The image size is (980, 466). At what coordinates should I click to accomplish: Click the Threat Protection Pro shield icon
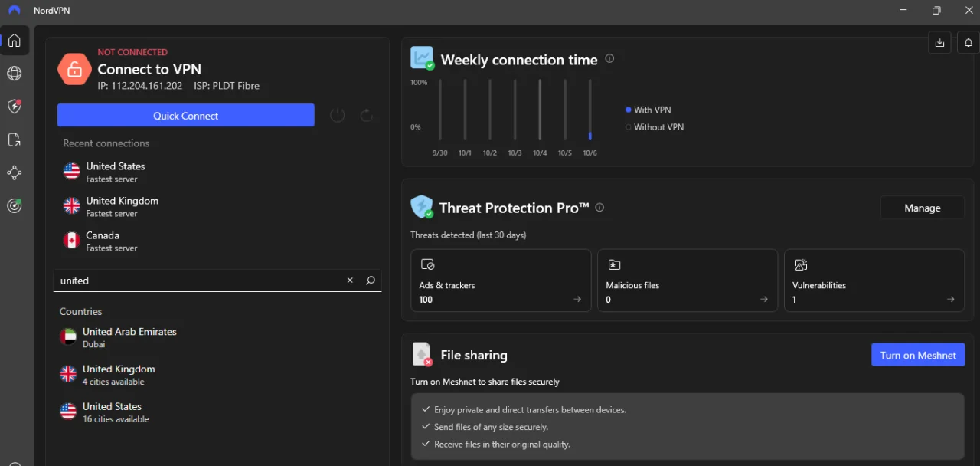tap(422, 207)
